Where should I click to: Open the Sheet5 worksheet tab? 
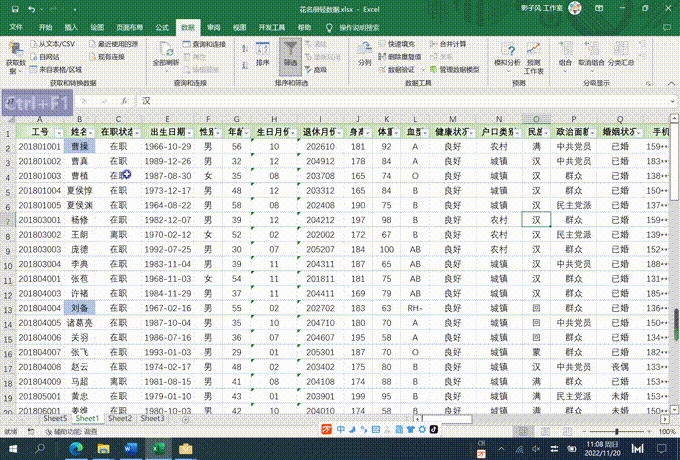click(55, 418)
